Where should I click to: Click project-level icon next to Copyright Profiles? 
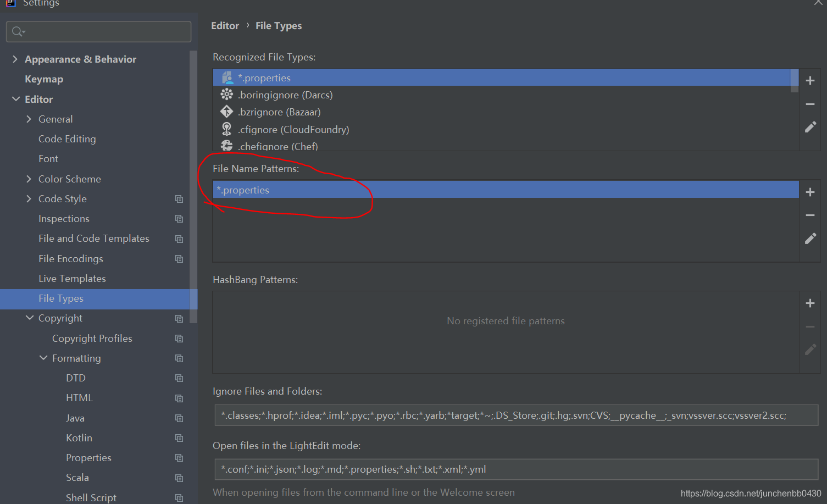[179, 339]
